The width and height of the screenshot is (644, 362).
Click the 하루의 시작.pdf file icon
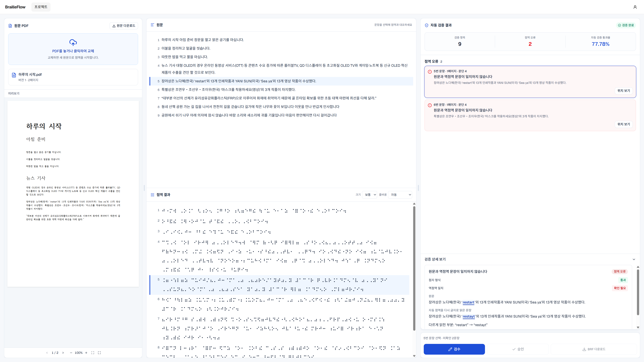[14, 75]
